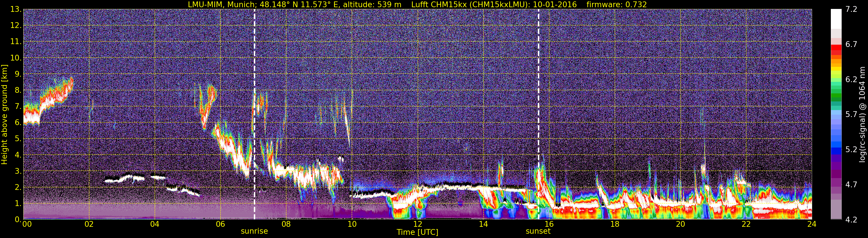Click the x-axis tick label '08'

(286, 224)
